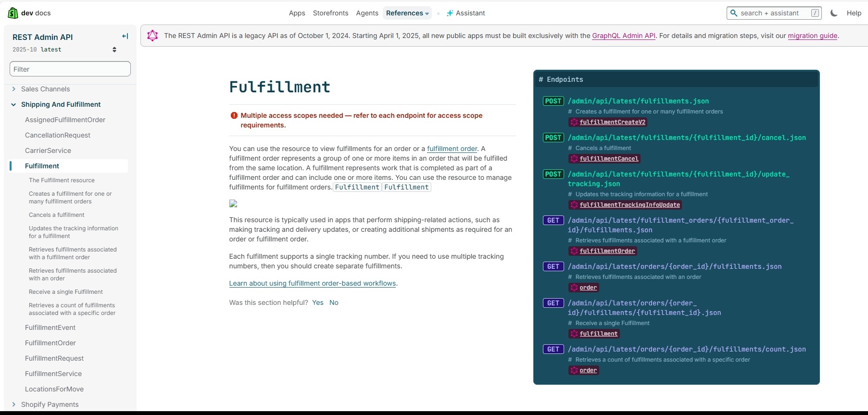Go to Receive a single Fulfillment sidebar entry

coord(66,292)
